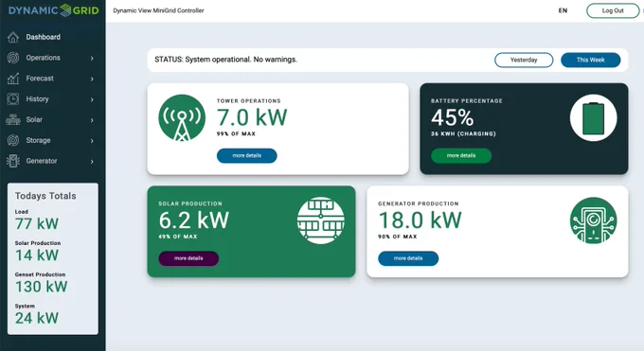The width and height of the screenshot is (644, 351).
Task: Open the Dashboard menu item
Action: 44,37
